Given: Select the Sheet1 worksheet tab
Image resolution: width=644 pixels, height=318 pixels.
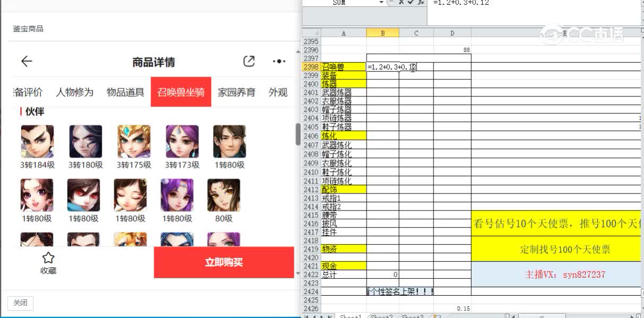Looking at the screenshot, I should point(350,316).
